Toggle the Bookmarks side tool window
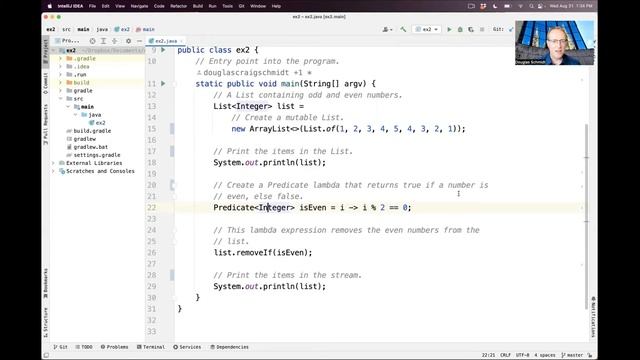The width and height of the screenshot is (640, 360). click(x=46, y=282)
